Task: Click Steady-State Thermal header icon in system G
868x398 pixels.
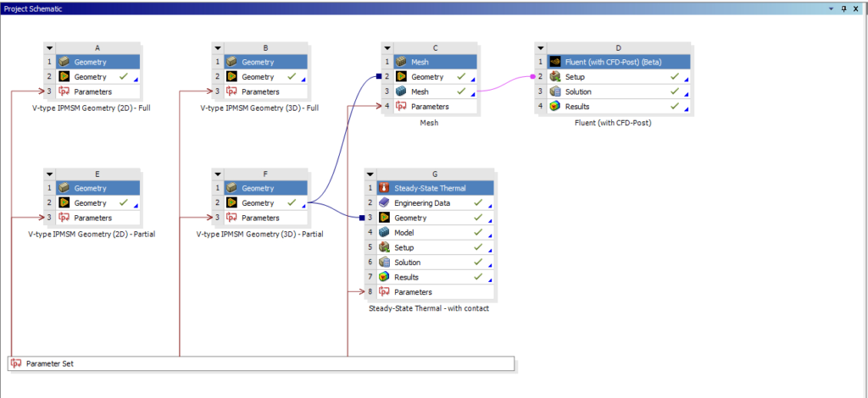Action: (x=384, y=188)
